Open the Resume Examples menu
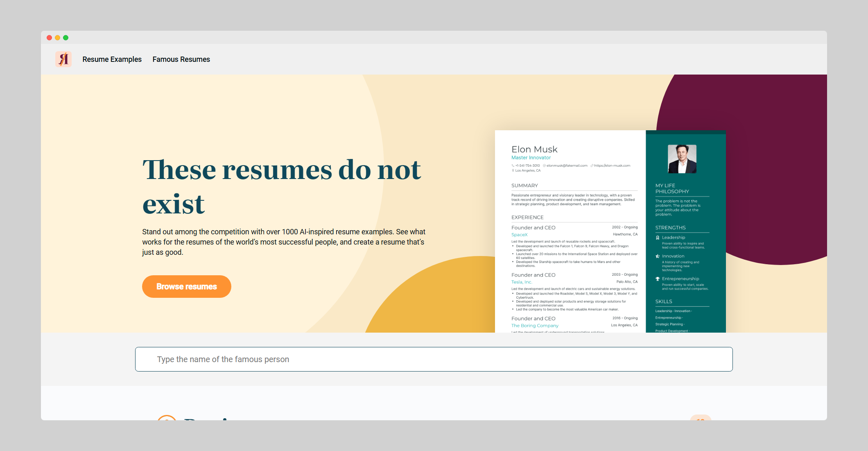This screenshot has width=868, height=451. pyautogui.click(x=112, y=59)
